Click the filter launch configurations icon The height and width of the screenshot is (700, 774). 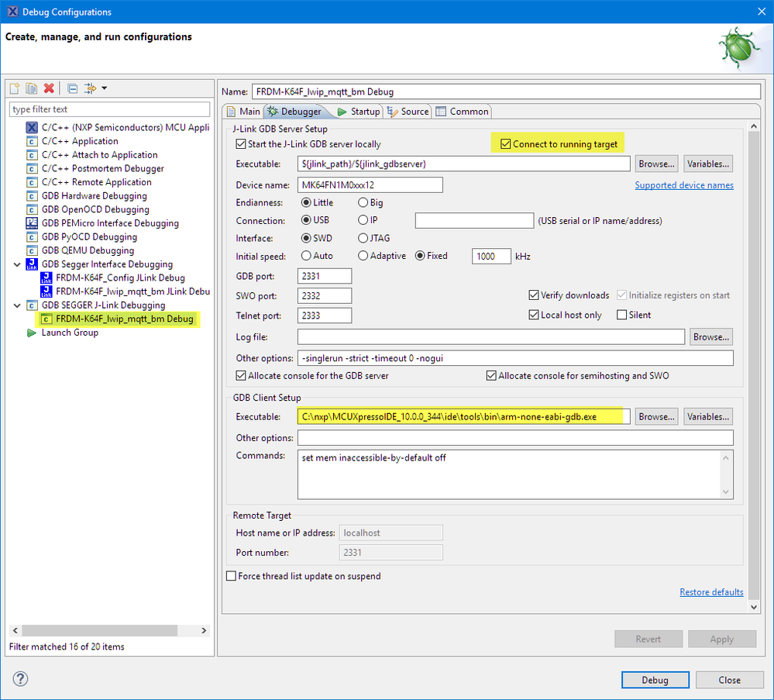(90, 88)
